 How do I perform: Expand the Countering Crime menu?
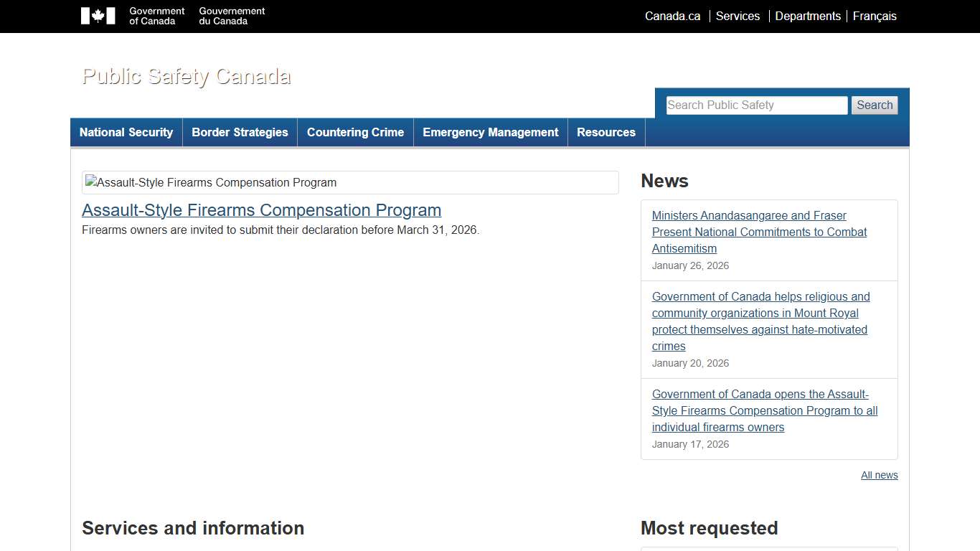pyautogui.click(x=355, y=133)
